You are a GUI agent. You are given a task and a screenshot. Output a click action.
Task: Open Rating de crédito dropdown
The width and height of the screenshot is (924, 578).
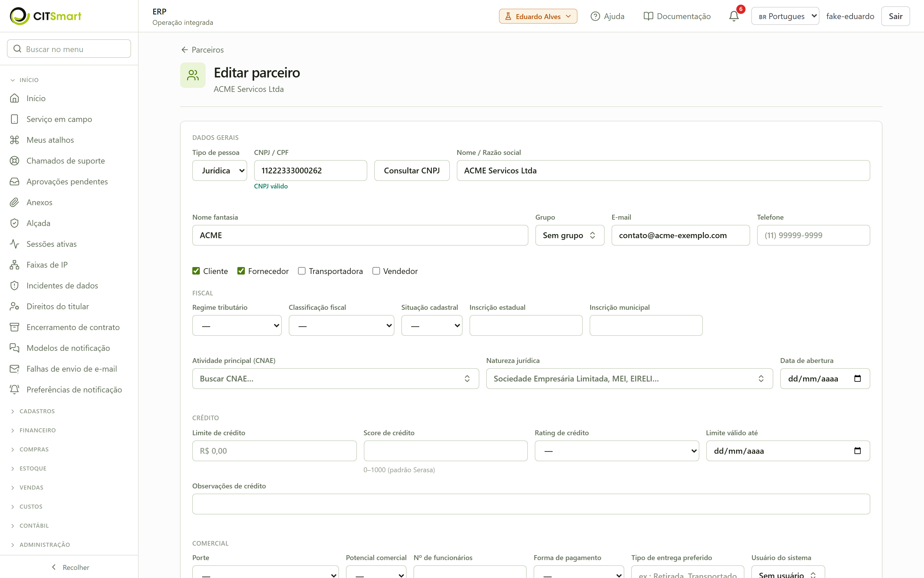click(617, 451)
